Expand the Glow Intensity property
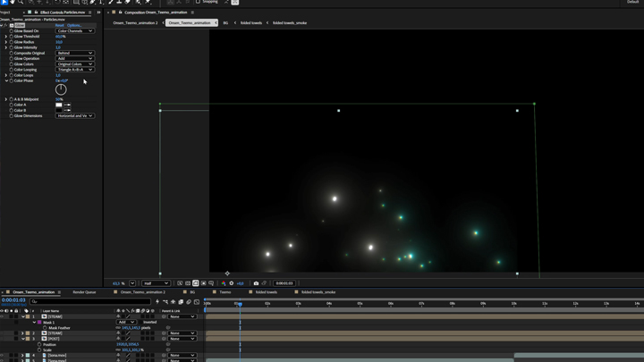 (5, 47)
